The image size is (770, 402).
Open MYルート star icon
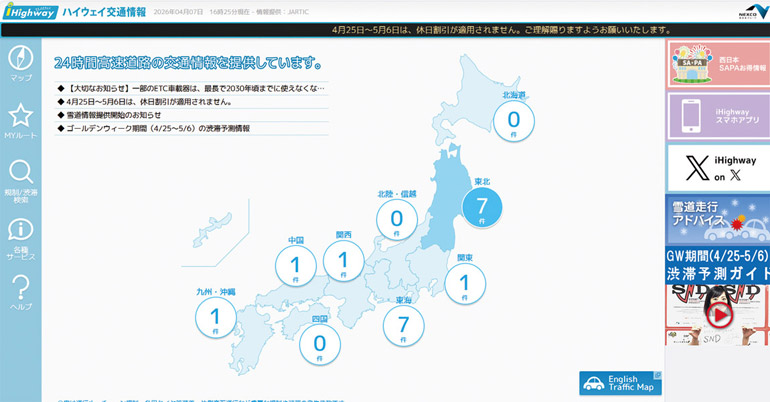click(x=20, y=118)
